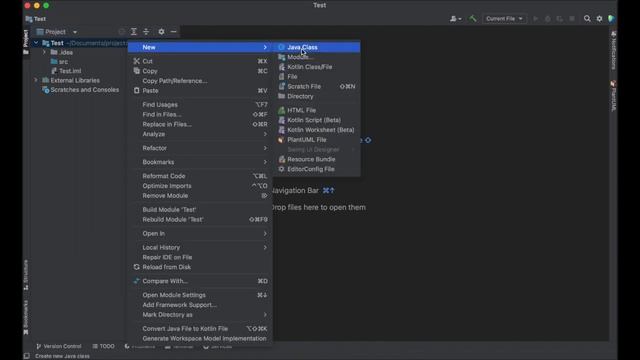
Task: Select Scratches and Consoles node
Action: pyautogui.click(x=81, y=90)
